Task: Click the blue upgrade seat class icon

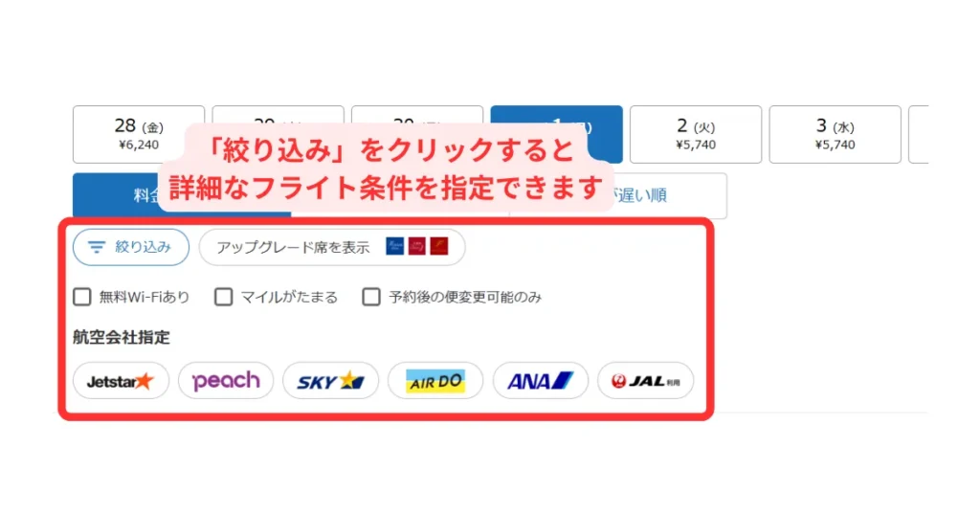Action: coord(394,246)
